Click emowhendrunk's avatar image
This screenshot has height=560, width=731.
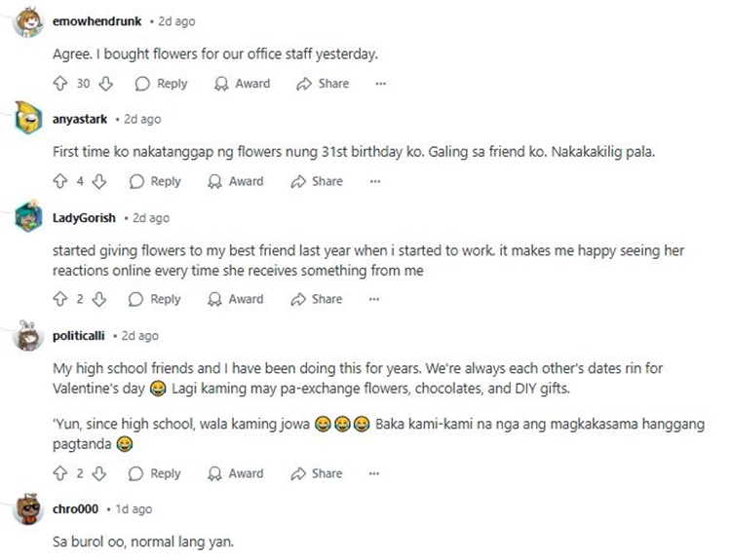(29, 21)
